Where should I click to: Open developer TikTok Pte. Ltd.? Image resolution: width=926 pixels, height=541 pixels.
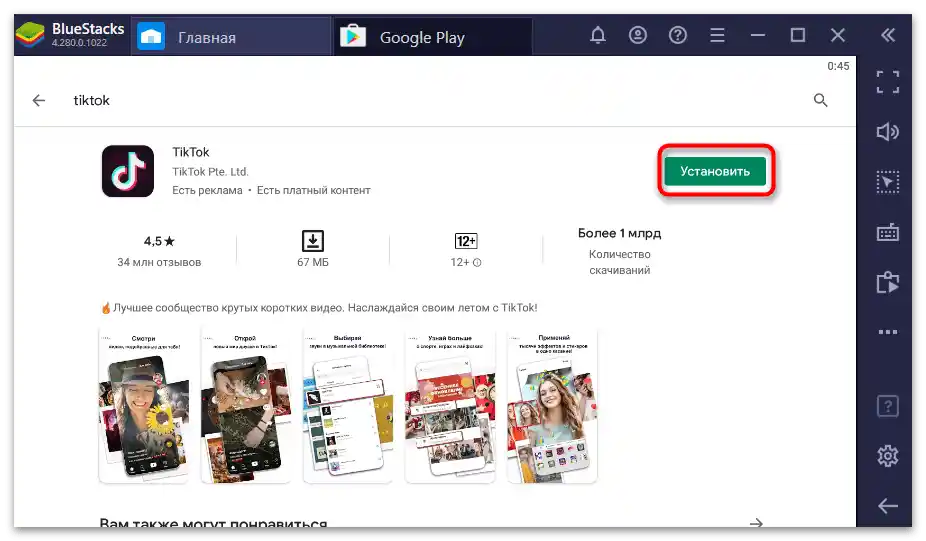[x=210, y=171]
